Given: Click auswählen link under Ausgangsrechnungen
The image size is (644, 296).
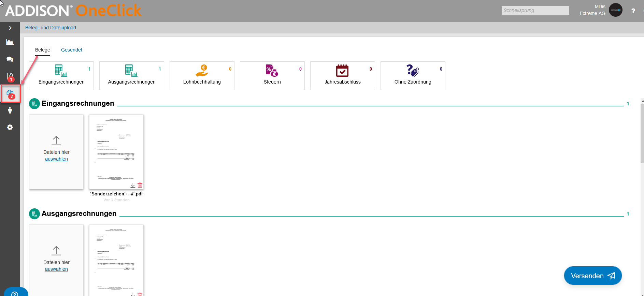Looking at the screenshot, I should click(x=56, y=269).
